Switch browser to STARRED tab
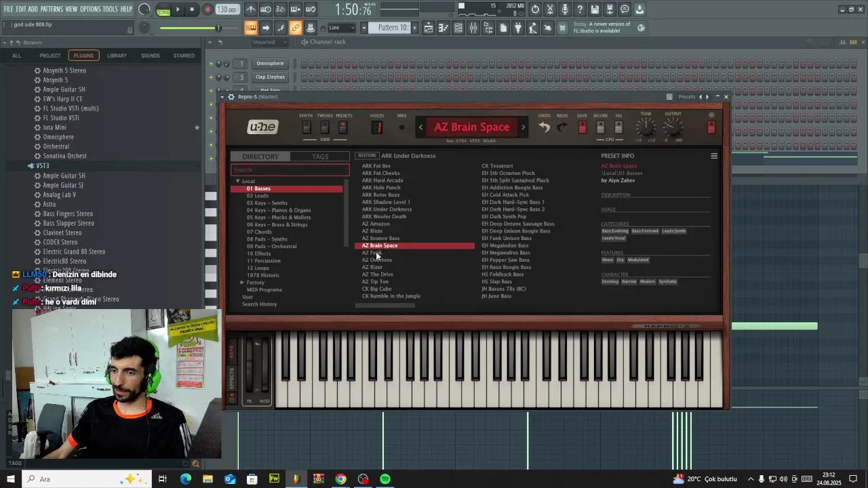The width and height of the screenshot is (868, 488). pyautogui.click(x=184, y=56)
